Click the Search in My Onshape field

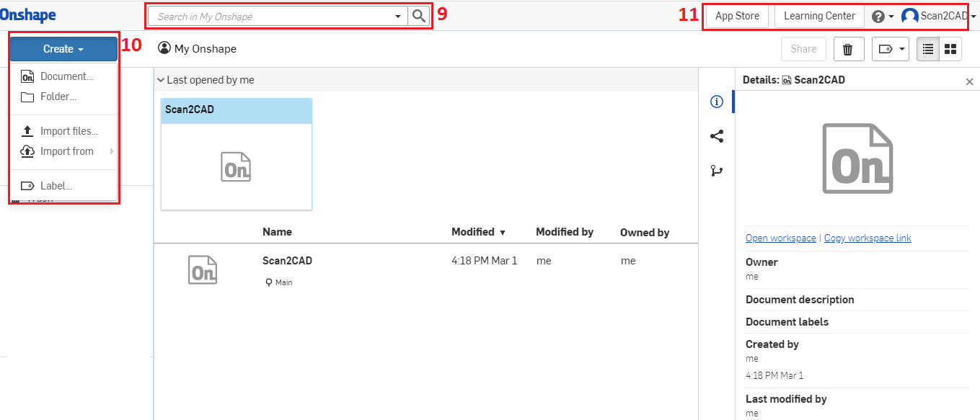click(274, 16)
